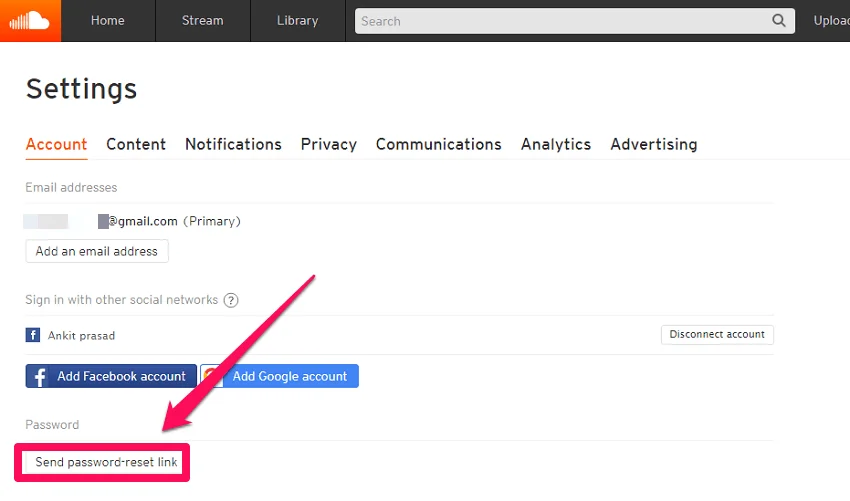The height and width of the screenshot is (501, 850).
Task: Click the SoundCloud logo icon
Action: pyautogui.click(x=30, y=21)
